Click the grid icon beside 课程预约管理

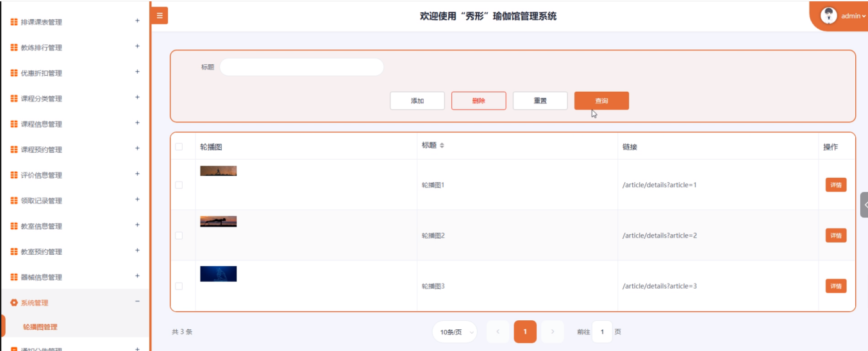point(14,150)
